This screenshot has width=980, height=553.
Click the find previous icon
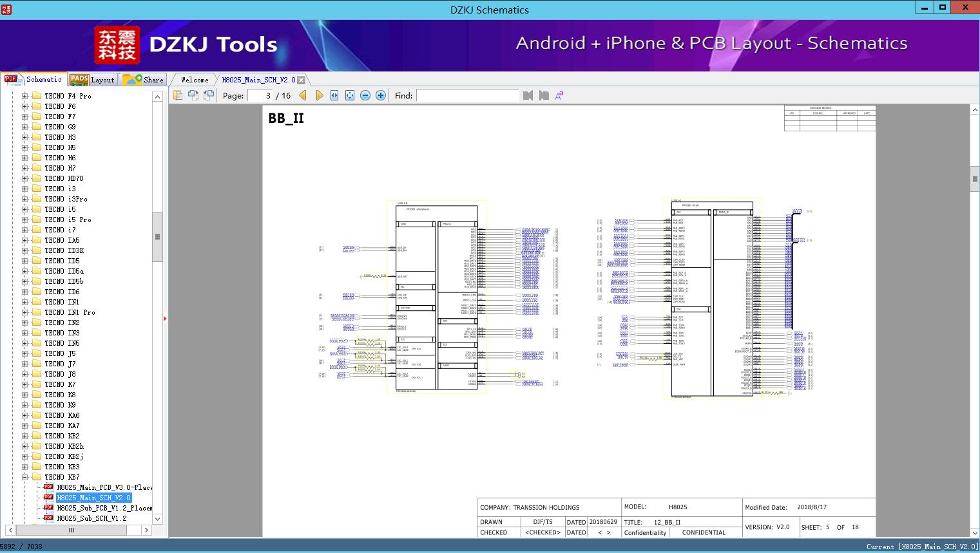(x=528, y=95)
